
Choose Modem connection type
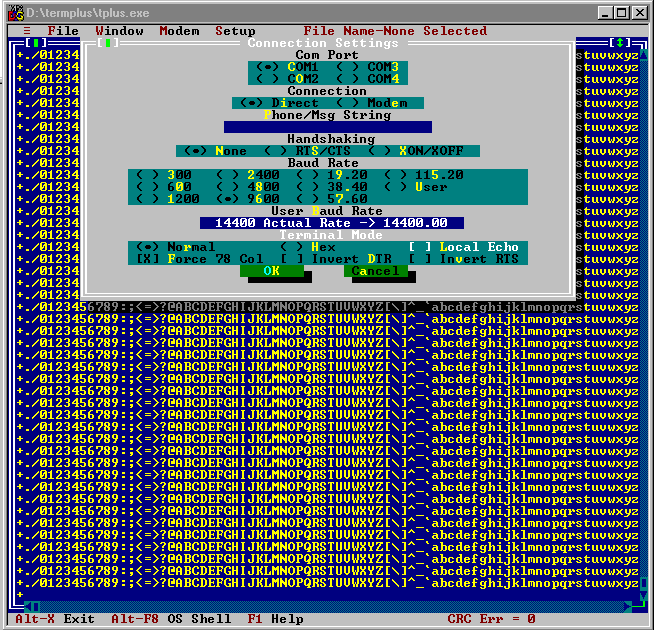click(x=372, y=103)
